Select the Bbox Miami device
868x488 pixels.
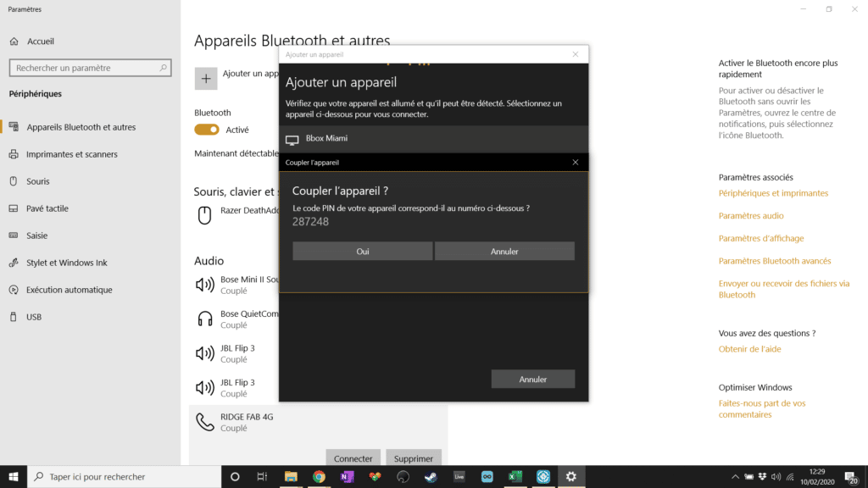pyautogui.click(x=433, y=139)
